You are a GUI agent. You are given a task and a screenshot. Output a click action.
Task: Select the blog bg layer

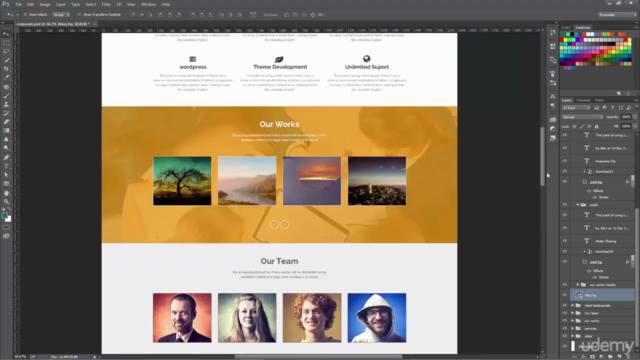coord(602,295)
